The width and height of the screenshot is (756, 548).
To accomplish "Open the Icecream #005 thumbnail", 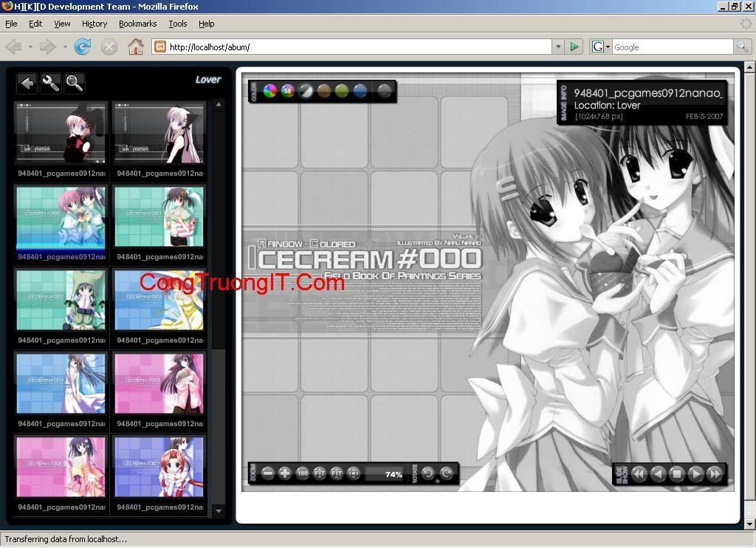I will tap(159, 383).
